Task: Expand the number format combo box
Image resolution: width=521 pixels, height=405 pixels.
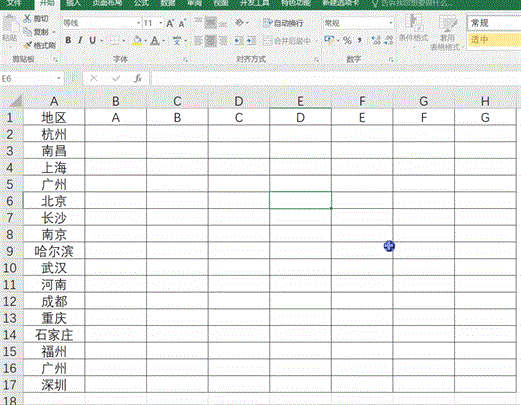Action: coord(391,23)
